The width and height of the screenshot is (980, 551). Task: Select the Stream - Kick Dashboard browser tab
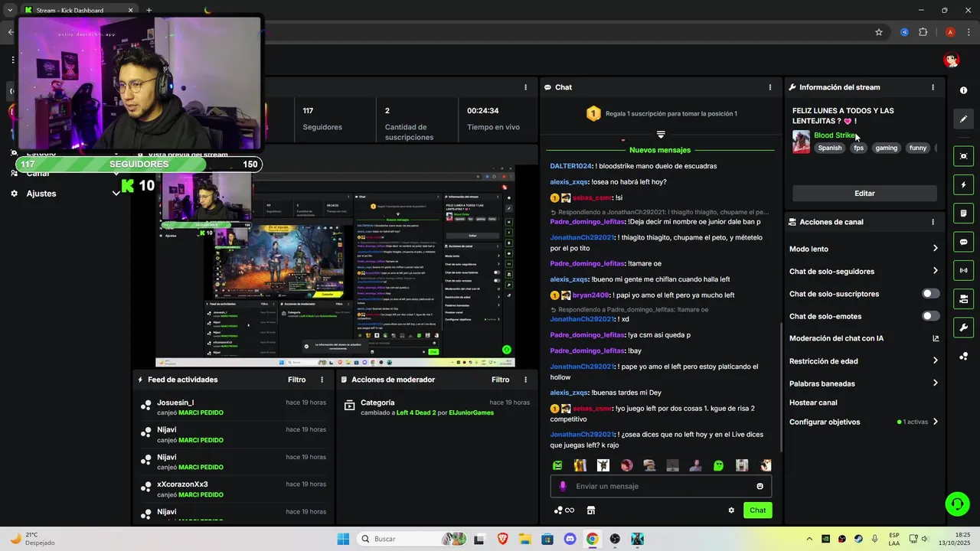click(78, 11)
